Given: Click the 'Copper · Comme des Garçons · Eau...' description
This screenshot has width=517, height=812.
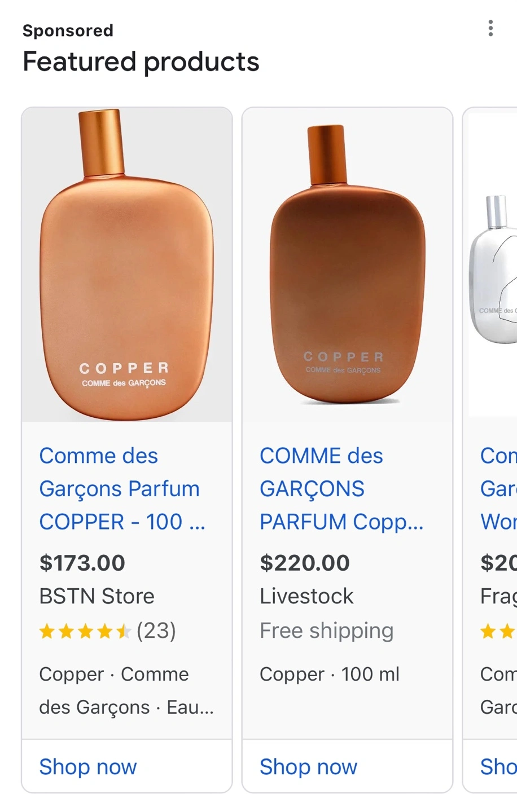Looking at the screenshot, I should 126,690.
